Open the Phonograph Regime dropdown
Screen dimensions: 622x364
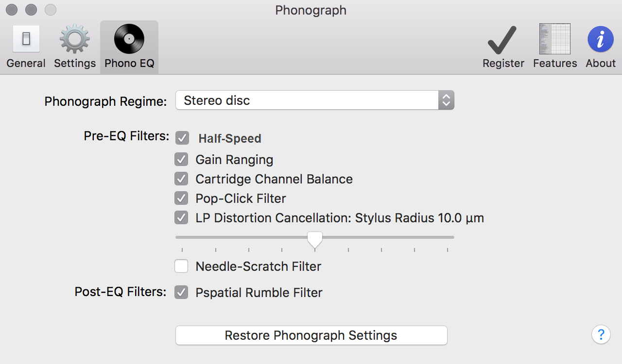[315, 100]
